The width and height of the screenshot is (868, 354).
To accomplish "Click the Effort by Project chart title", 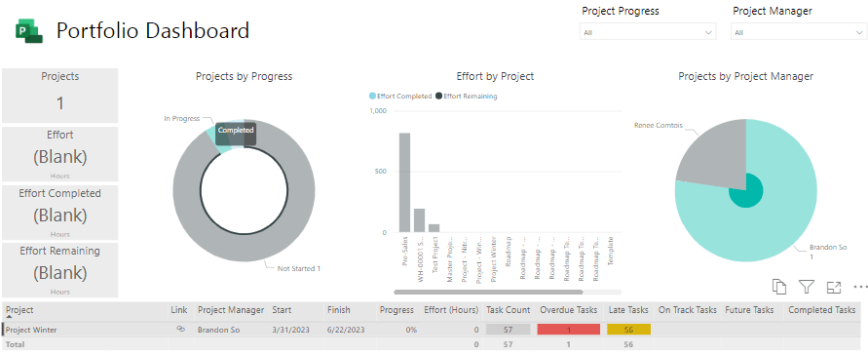I will click(495, 76).
